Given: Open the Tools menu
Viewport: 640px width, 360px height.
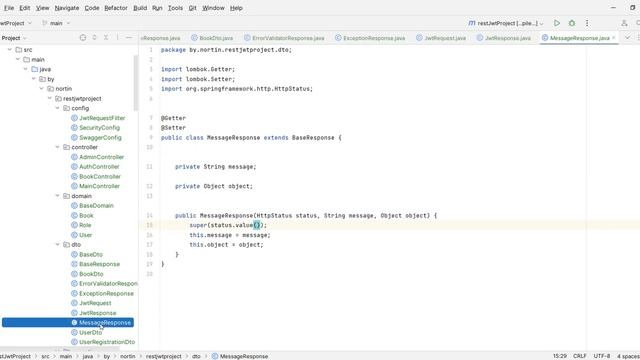Looking at the screenshot, I should [176, 8].
